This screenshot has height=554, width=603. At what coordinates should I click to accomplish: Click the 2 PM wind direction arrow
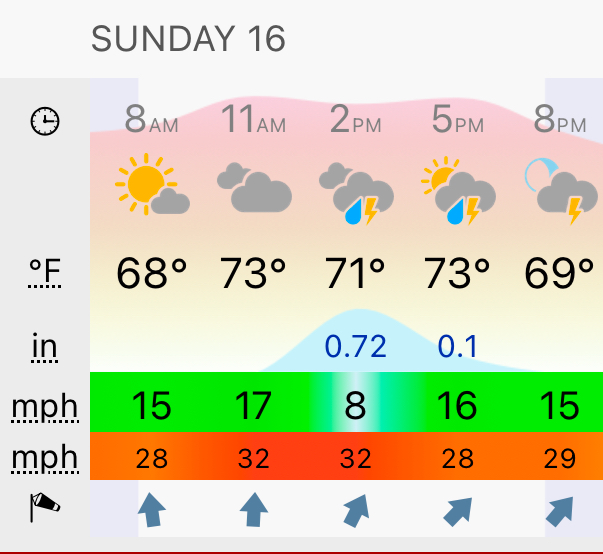tap(356, 511)
